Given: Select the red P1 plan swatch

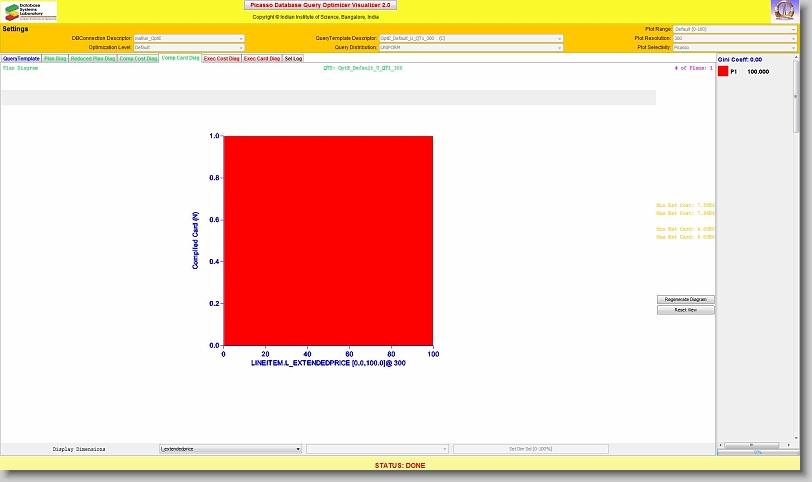Looking at the screenshot, I should click(724, 72).
